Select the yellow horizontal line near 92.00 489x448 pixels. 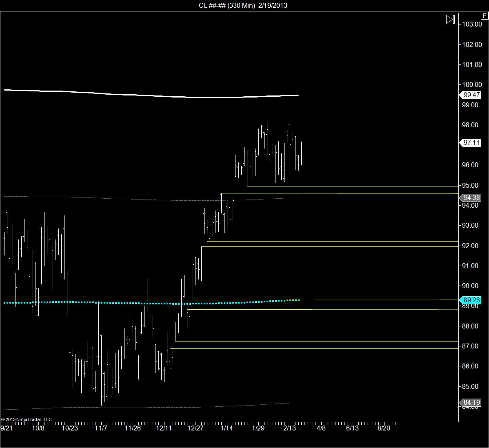pyautogui.click(x=331, y=246)
